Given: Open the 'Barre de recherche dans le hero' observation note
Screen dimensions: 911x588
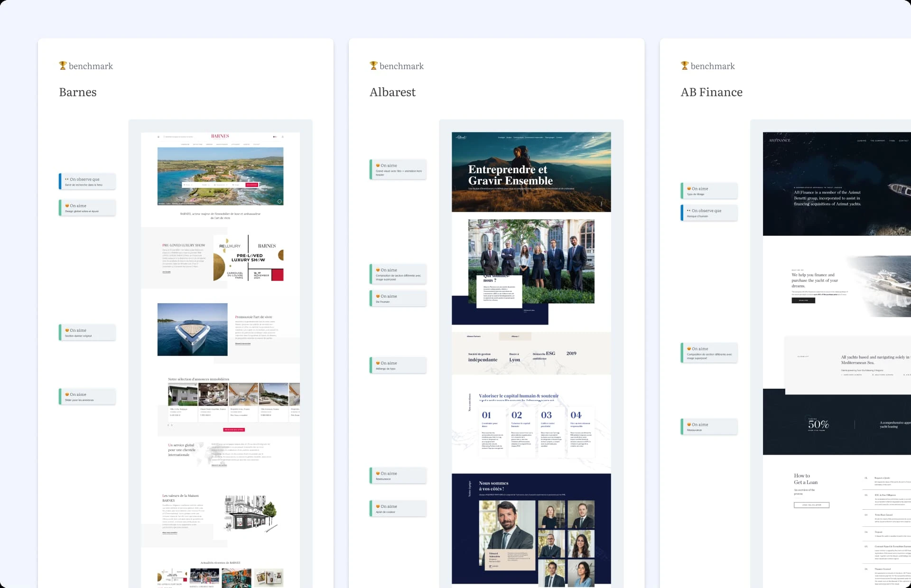Looking at the screenshot, I should (87, 182).
